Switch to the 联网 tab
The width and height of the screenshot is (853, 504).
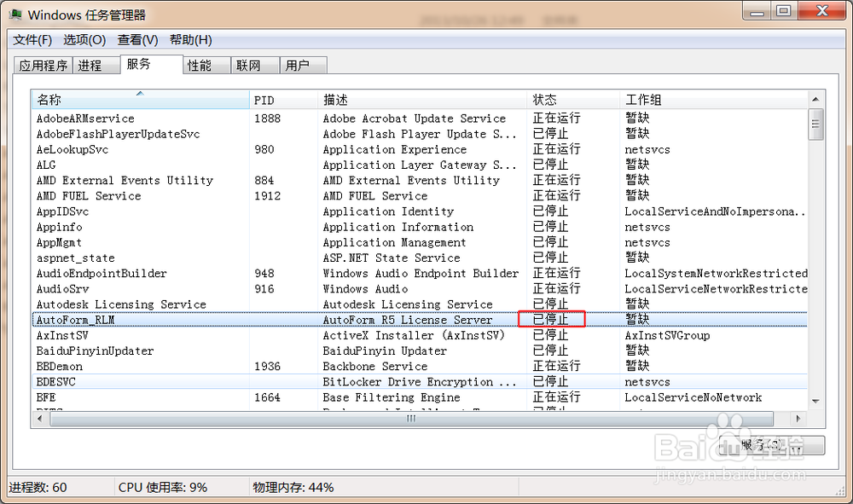click(x=255, y=66)
